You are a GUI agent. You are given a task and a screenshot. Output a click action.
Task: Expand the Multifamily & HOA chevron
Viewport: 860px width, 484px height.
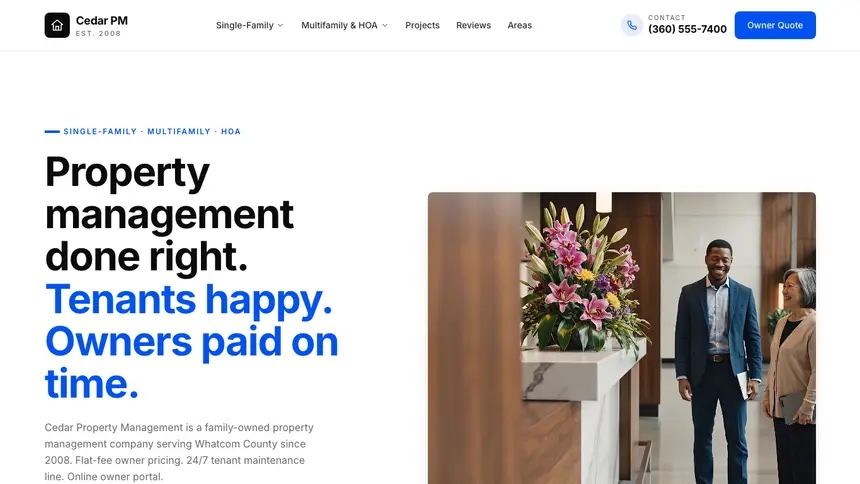pyautogui.click(x=384, y=25)
